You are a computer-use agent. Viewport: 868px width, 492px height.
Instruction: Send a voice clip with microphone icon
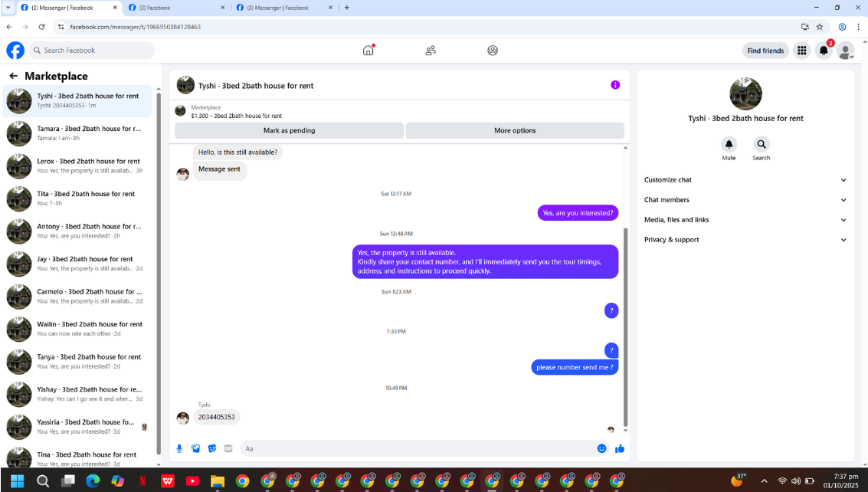pyautogui.click(x=179, y=449)
